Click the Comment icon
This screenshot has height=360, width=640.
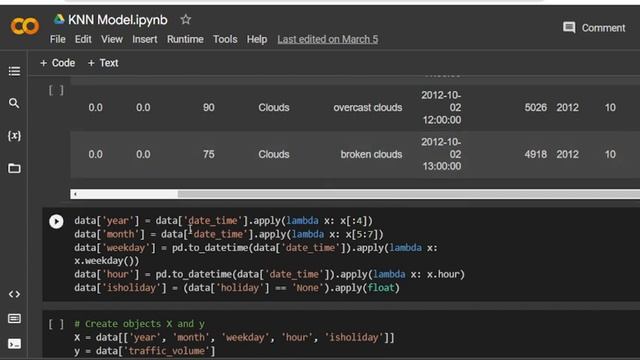point(569,28)
